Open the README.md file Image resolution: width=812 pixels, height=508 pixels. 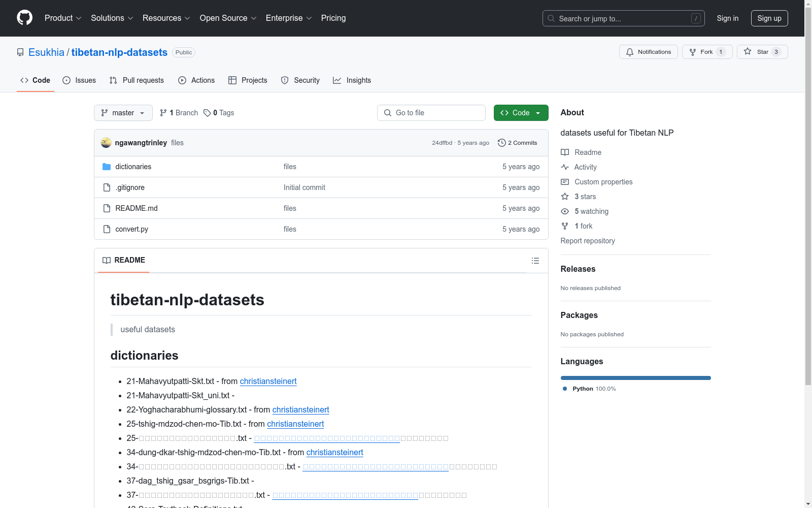[x=137, y=208]
